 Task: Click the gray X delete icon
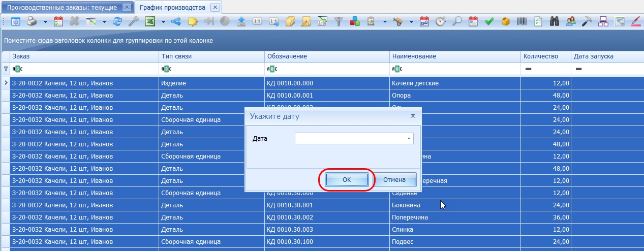pos(74,21)
